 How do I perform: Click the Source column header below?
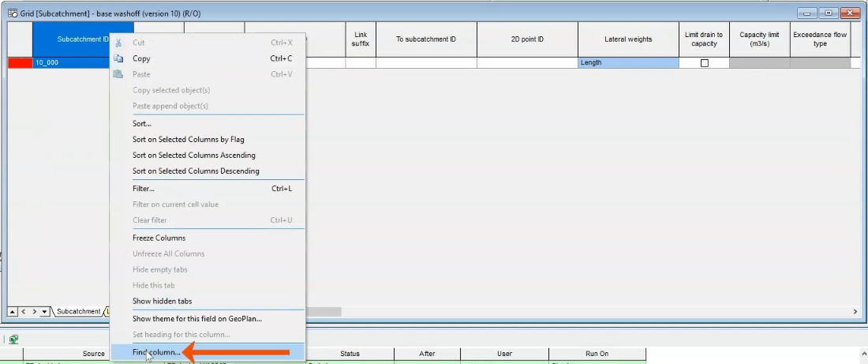[94, 354]
